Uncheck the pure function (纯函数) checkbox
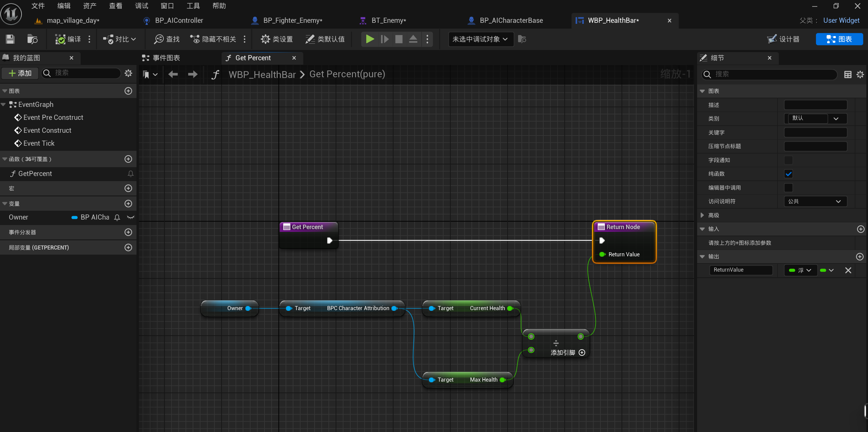Viewport: 868px width, 432px height. tap(788, 174)
